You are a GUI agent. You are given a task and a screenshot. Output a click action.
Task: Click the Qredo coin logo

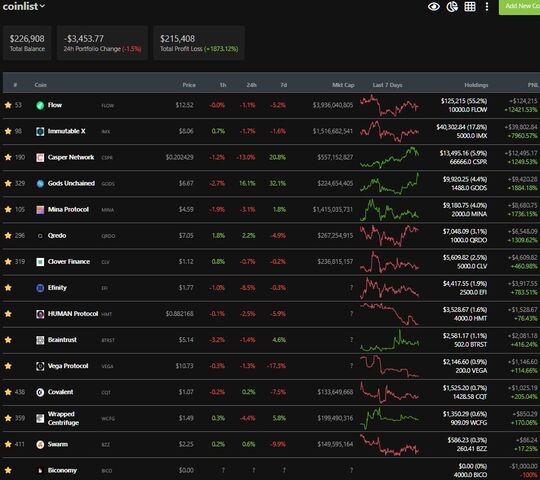40,236
